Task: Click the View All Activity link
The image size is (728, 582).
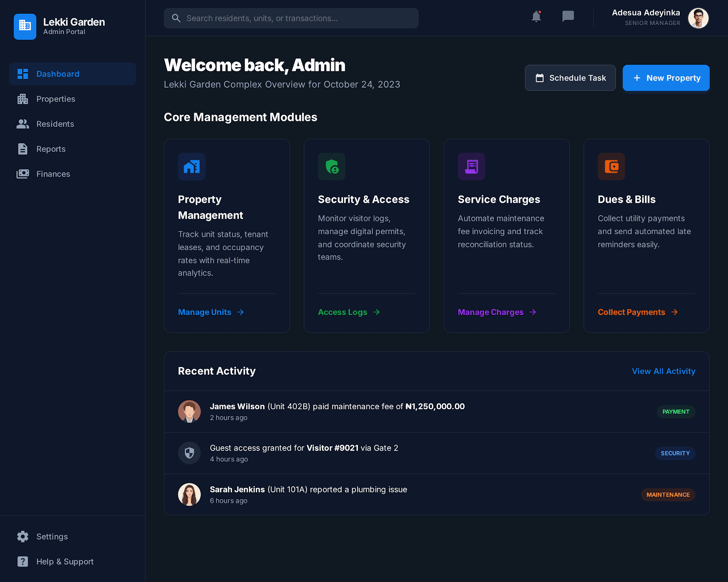Action: tap(663, 371)
